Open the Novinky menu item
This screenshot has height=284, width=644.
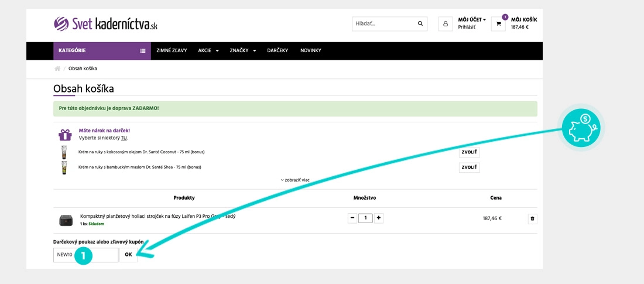coord(310,50)
